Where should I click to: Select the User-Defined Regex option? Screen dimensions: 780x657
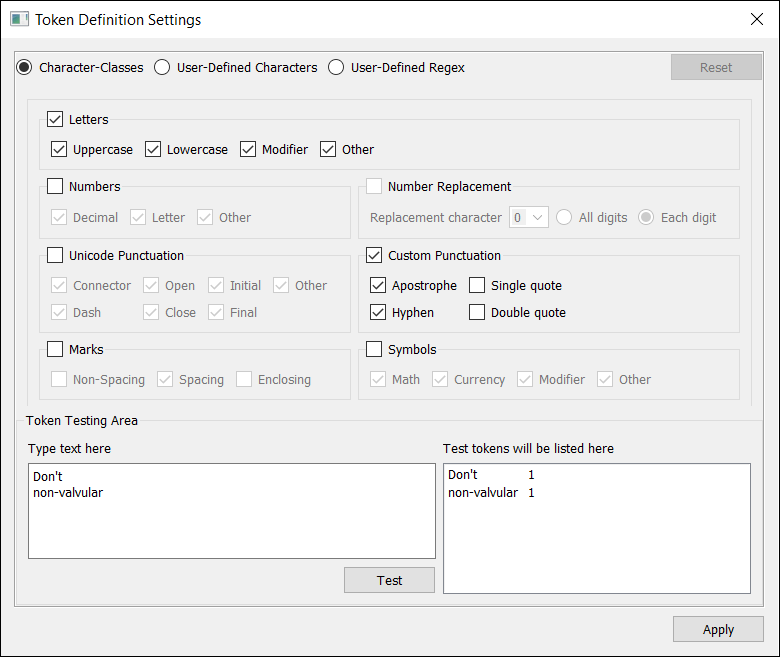336,68
